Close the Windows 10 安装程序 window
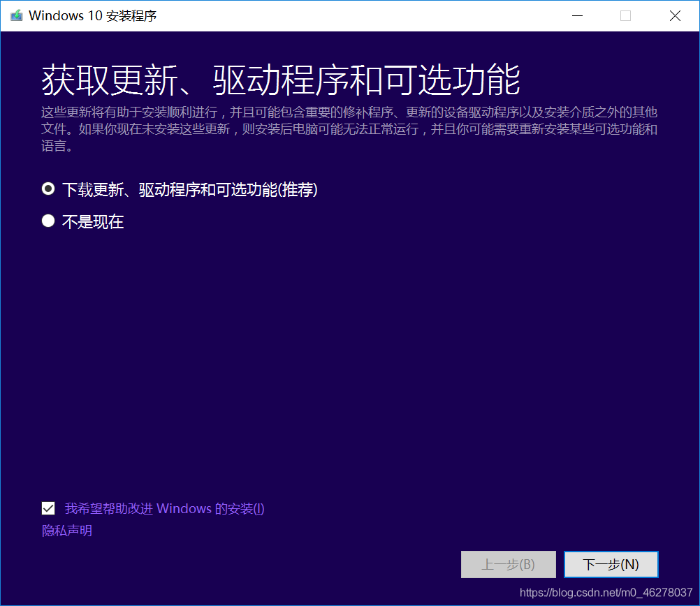This screenshot has width=700, height=606. 675,15
